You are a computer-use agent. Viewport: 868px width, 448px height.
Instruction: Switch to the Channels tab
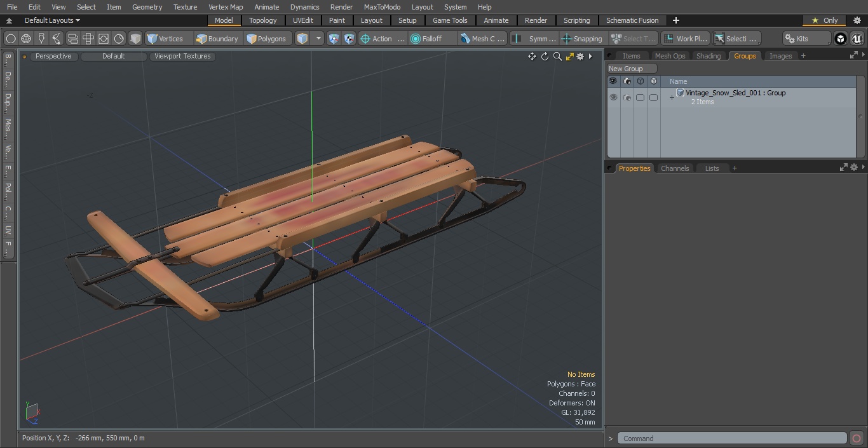tap(675, 168)
